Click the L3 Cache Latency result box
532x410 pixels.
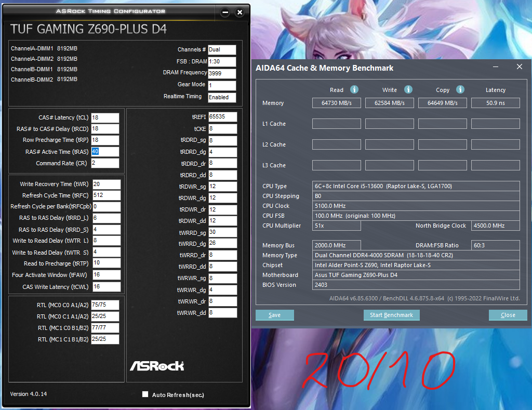[495, 165]
